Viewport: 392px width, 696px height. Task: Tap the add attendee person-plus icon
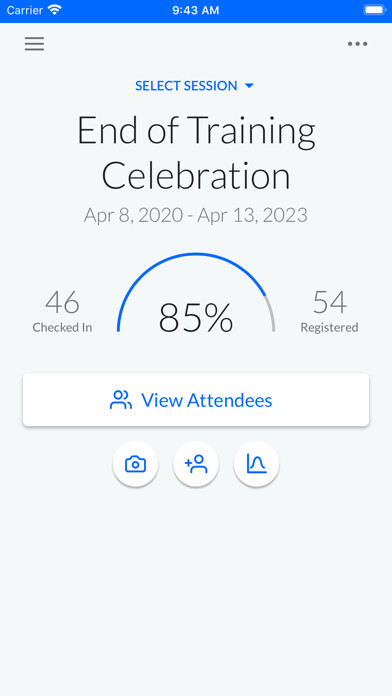coord(196,464)
